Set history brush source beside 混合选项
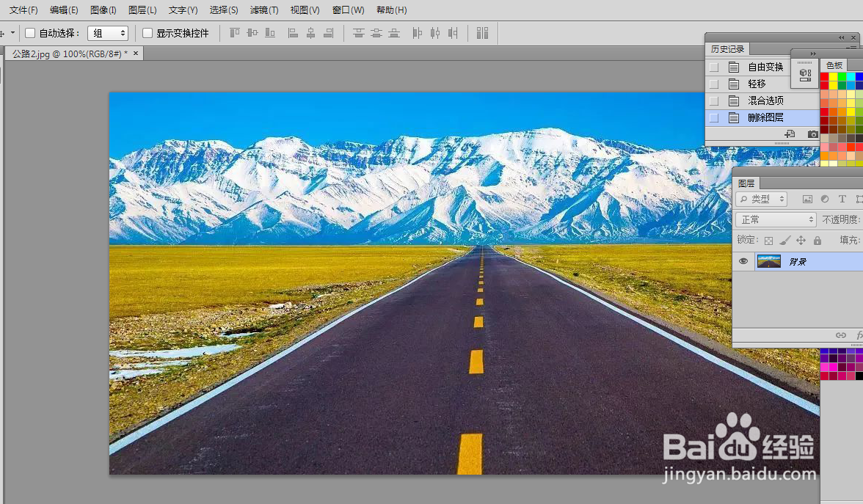This screenshot has height=504, width=863. click(x=714, y=101)
